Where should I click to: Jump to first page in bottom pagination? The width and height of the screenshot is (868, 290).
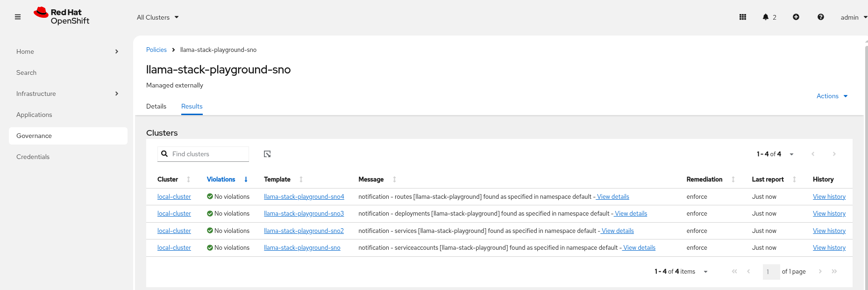click(734, 271)
